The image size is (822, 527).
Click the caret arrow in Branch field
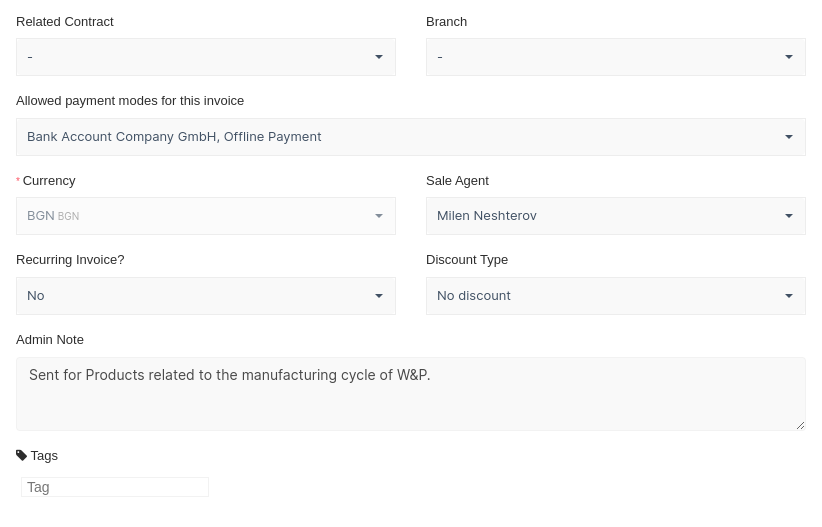[x=789, y=57]
